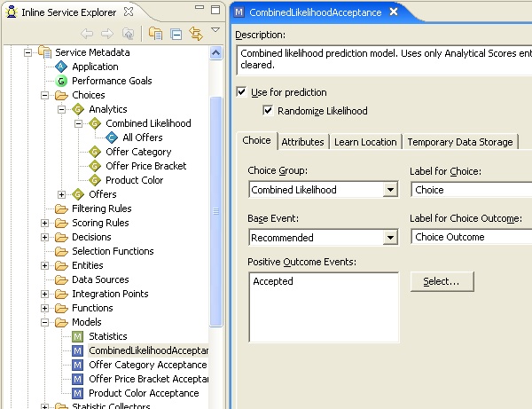
Task: Switch to the Attributes tab
Action: 302,142
